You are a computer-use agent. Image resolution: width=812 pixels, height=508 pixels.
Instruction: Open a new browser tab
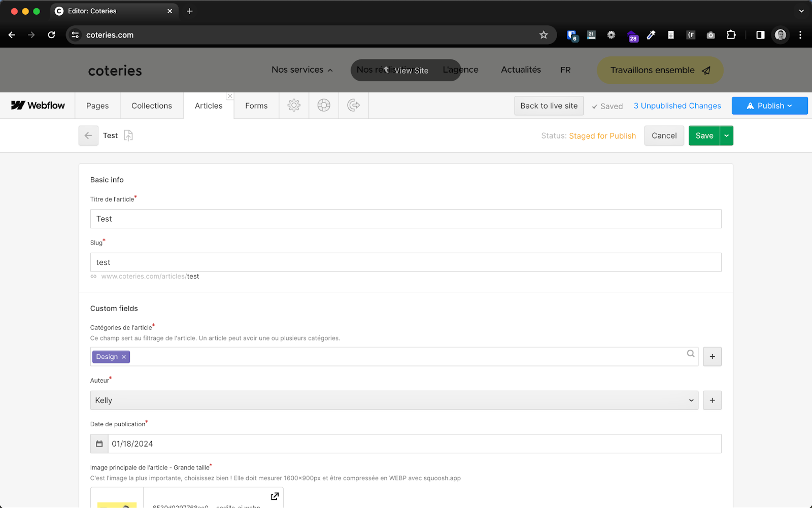pos(189,11)
